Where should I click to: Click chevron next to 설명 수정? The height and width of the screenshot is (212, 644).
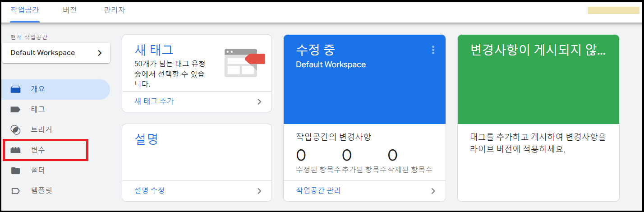pos(259,191)
